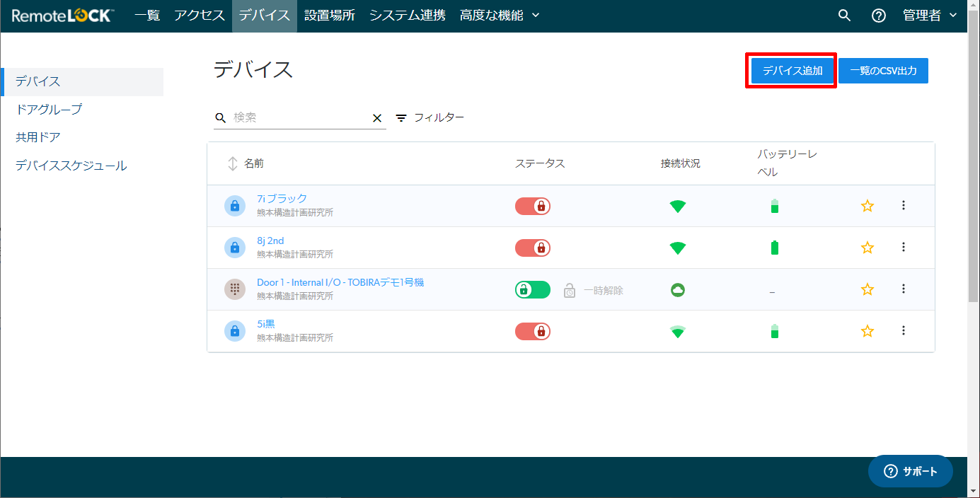
Task: Click 熊本構造計画研究所 under 7i ブラック
Action: (295, 212)
